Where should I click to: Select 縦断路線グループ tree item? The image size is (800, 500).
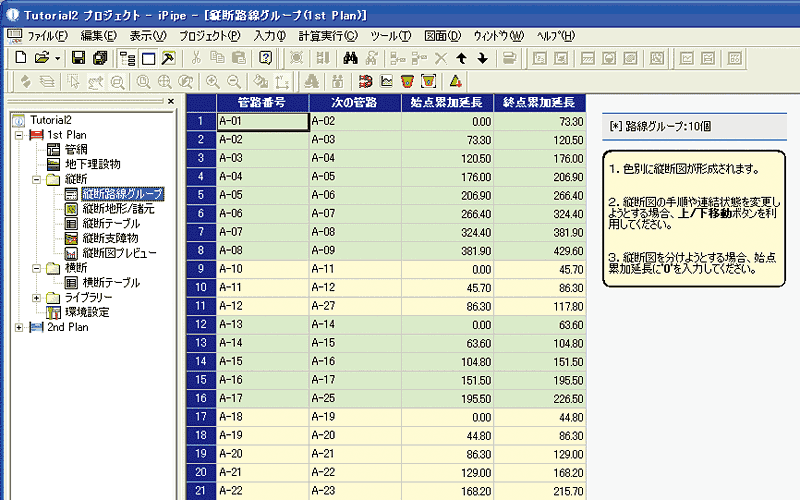point(122,194)
